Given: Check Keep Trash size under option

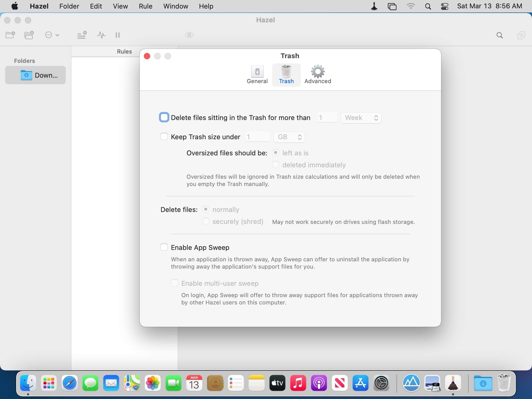Looking at the screenshot, I should tap(164, 137).
